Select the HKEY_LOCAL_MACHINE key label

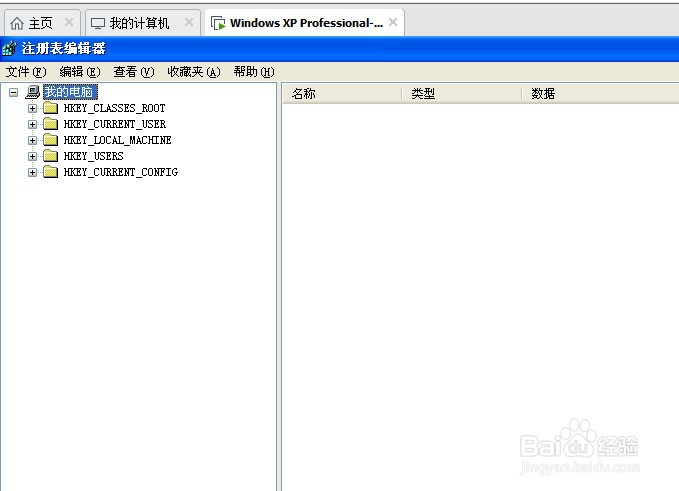point(117,140)
